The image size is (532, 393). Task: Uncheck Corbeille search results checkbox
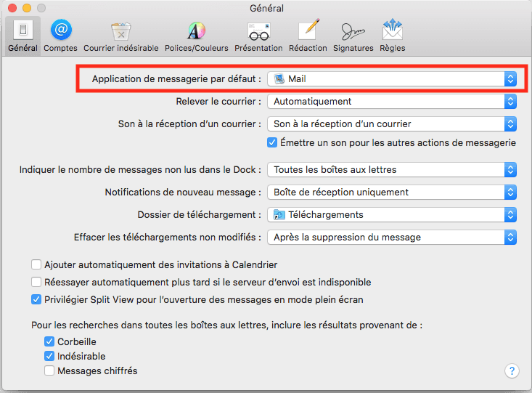[x=49, y=341]
